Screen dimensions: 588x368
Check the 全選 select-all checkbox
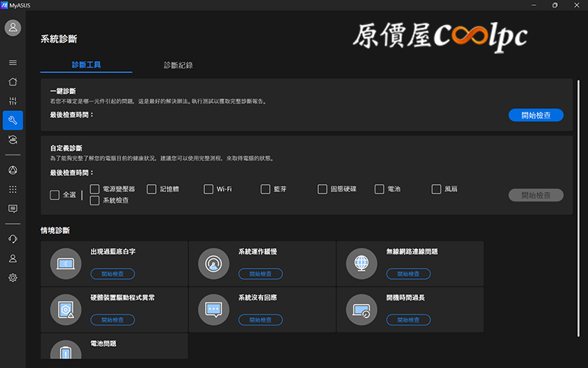tap(54, 195)
